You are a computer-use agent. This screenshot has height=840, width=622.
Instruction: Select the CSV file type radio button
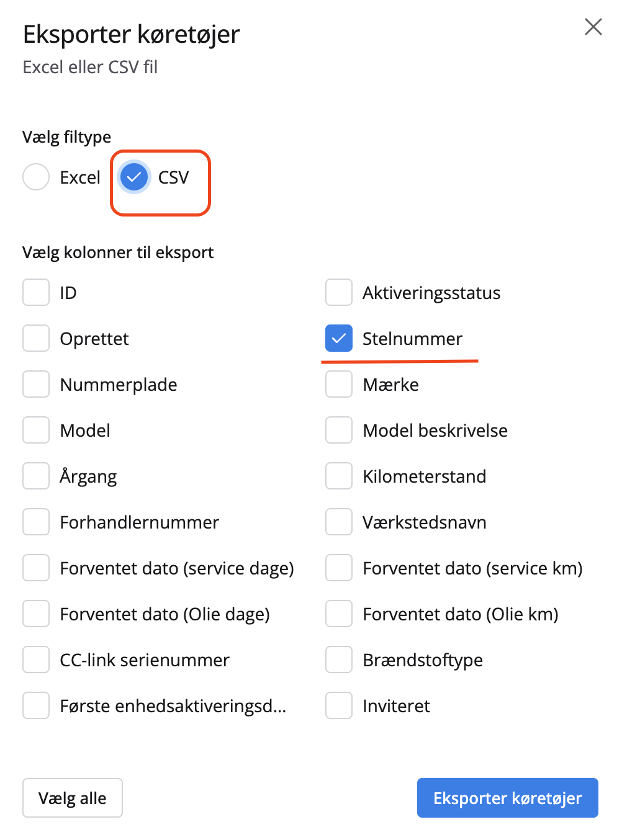pos(133,177)
